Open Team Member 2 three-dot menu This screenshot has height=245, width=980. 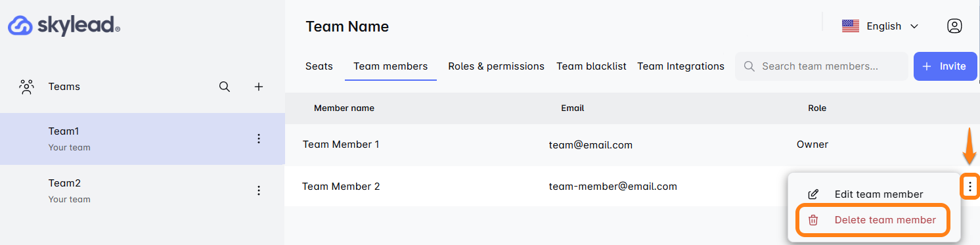(x=970, y=187)
